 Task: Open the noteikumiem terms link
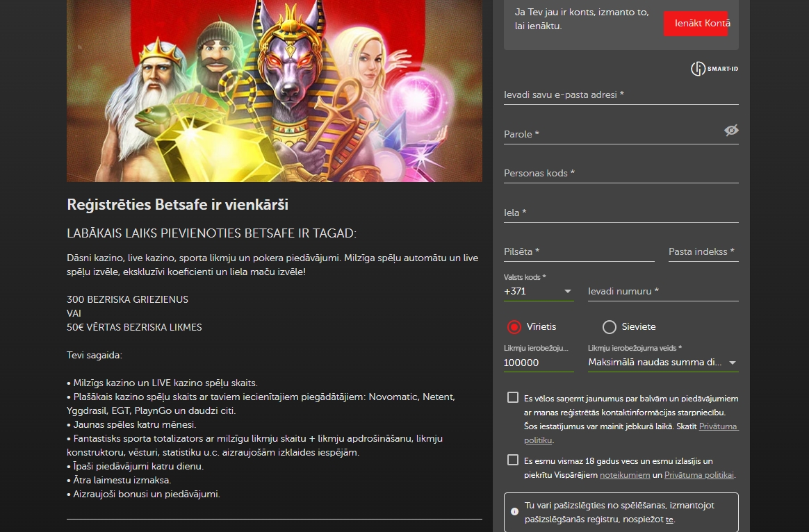[x=625, y=475]
